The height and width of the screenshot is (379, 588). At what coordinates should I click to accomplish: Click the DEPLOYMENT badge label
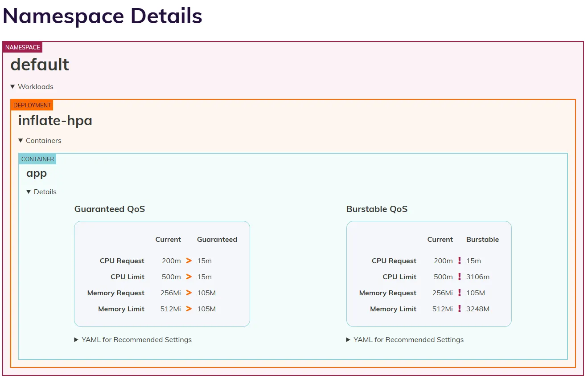point(32,105)
